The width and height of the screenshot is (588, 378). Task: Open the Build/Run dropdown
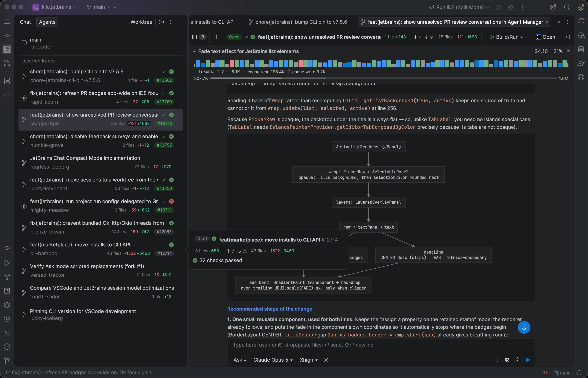tap(506, 37)
